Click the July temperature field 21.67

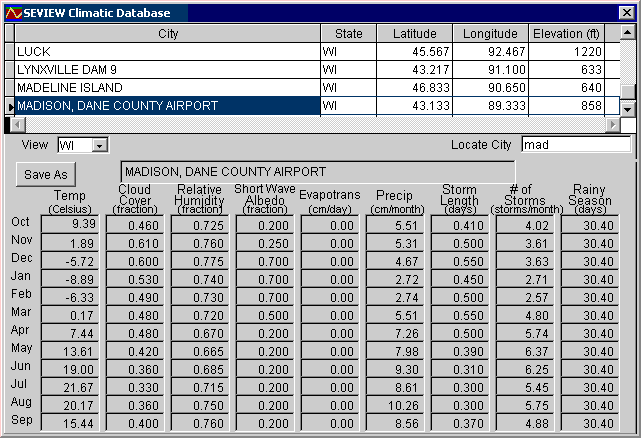tap(70, 386)
